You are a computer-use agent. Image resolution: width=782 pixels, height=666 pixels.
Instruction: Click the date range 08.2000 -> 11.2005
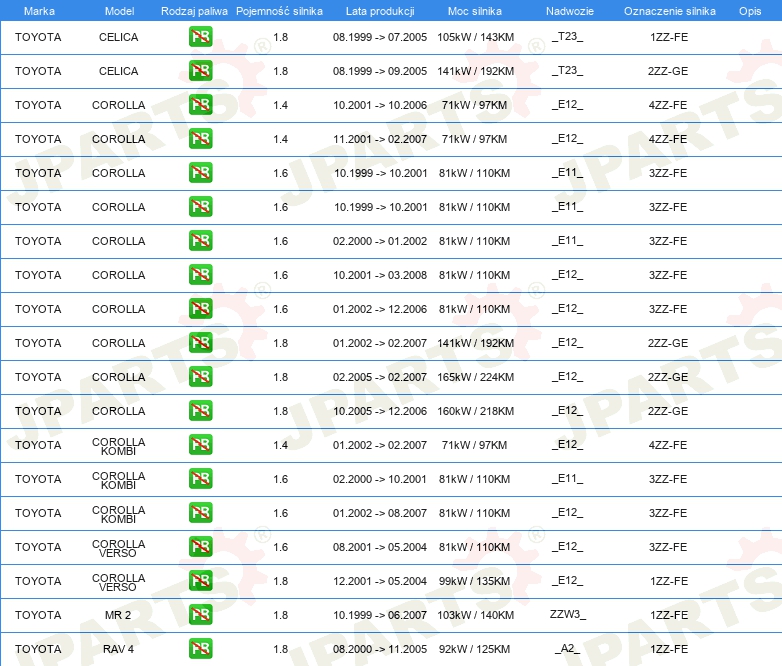(380, 649)
